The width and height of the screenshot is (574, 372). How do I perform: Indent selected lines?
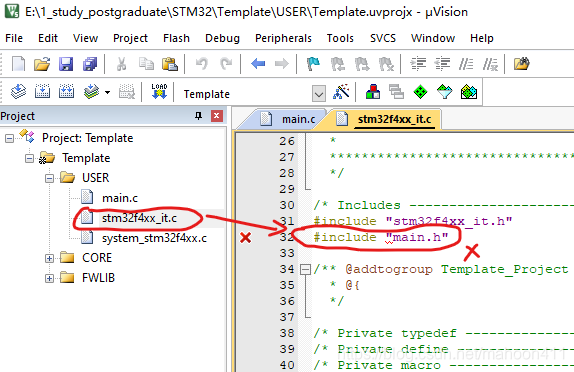(418, 64)
